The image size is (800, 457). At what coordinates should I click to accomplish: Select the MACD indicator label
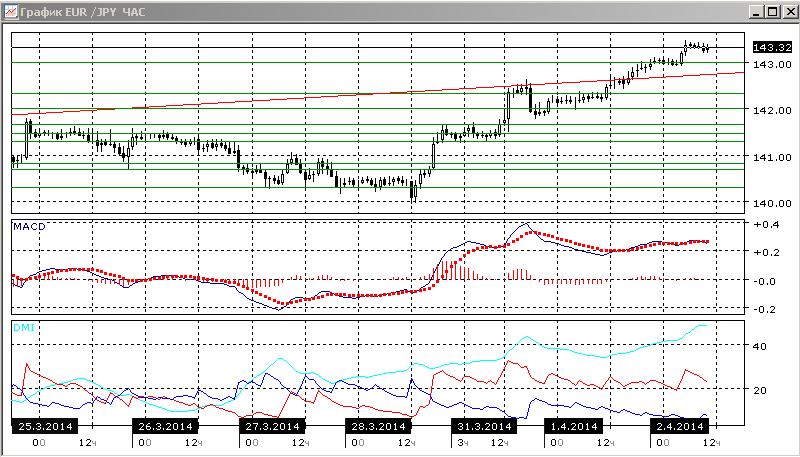click(x=29, y=226)
